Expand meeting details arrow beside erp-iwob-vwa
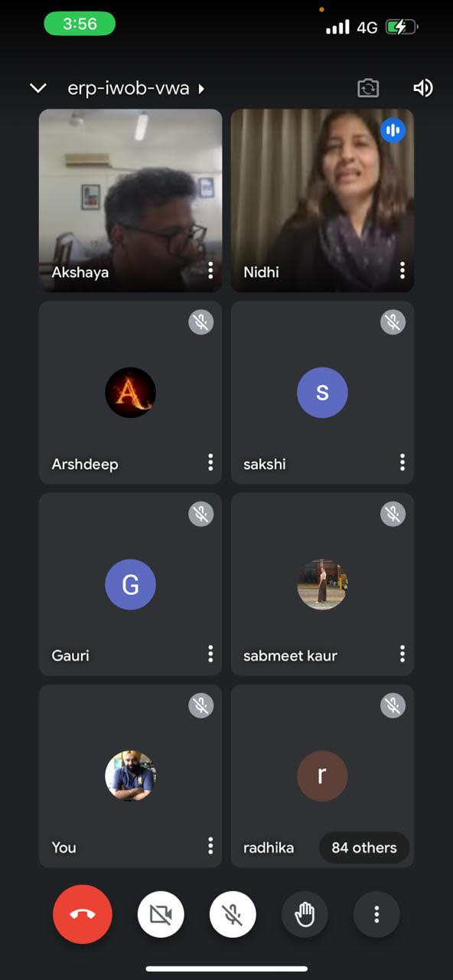The width and height of the screenshot is (453, 980). coord(201,89)
